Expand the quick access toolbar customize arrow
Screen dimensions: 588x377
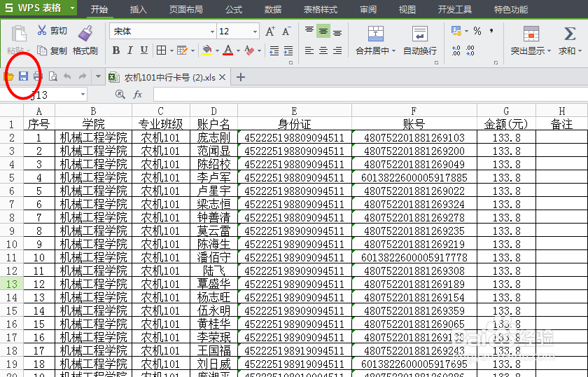click(x=98, y=76)
